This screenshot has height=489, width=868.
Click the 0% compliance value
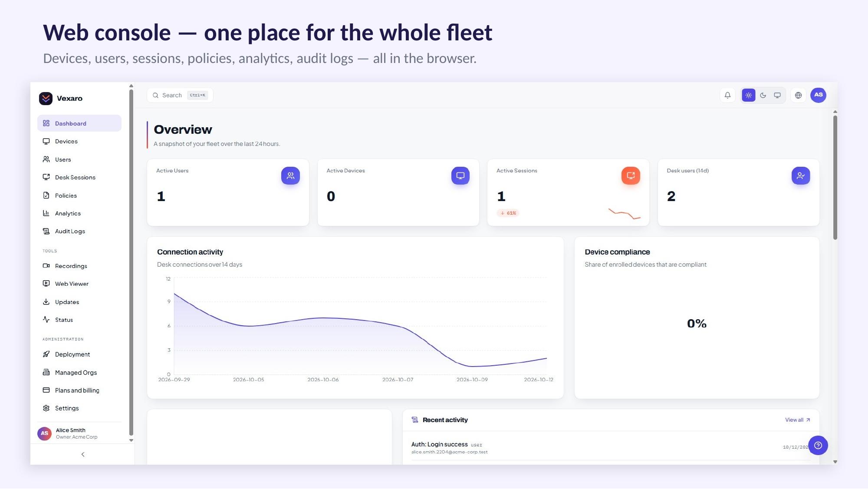(x=697, y=324)
